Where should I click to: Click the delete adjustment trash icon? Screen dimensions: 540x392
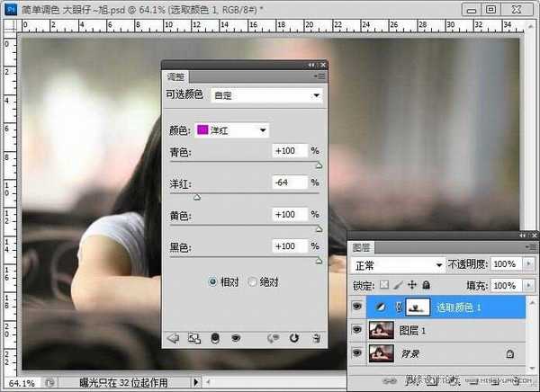(315, 338)
